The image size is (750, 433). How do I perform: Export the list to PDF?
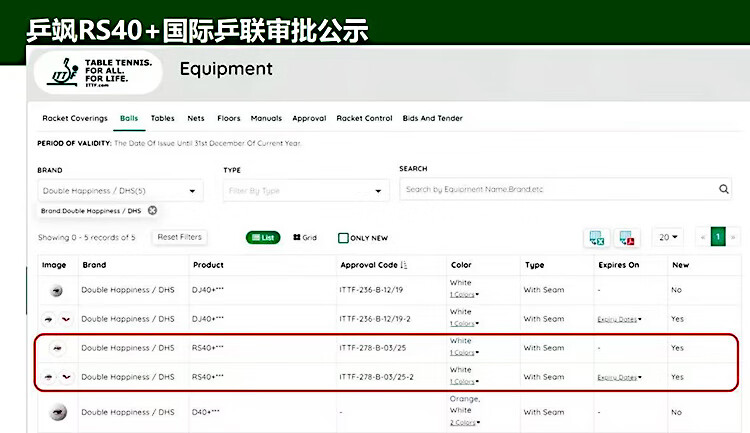(x=627, y=238)
